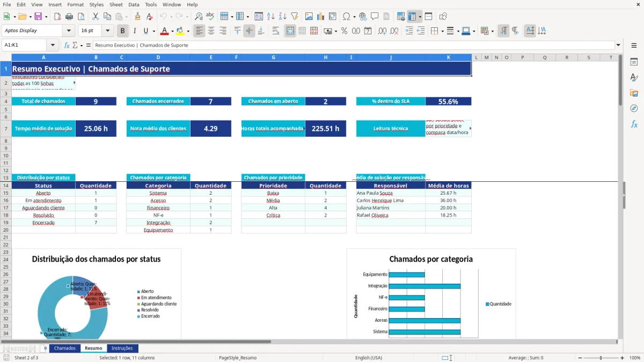Viewport: 644px width, 362px height.
Task: Open the font color dropdown arrow
Action: [x=172, y=31]
